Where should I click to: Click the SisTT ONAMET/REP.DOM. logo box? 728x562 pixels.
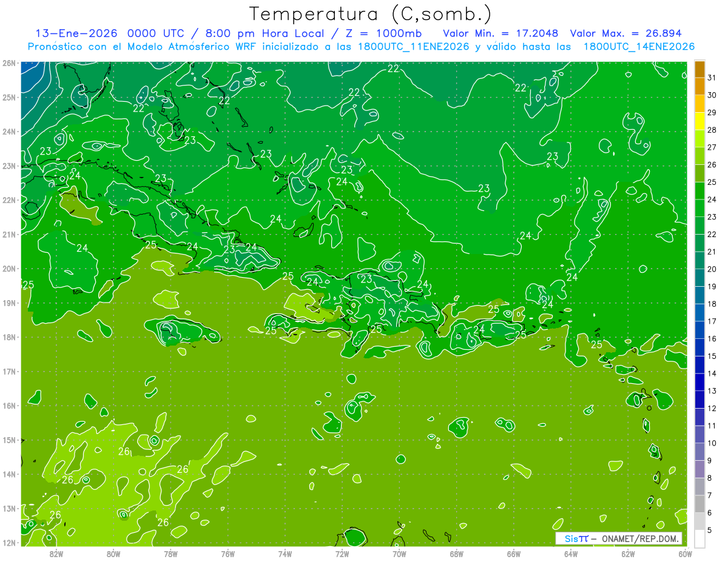(x=619, y=538)
